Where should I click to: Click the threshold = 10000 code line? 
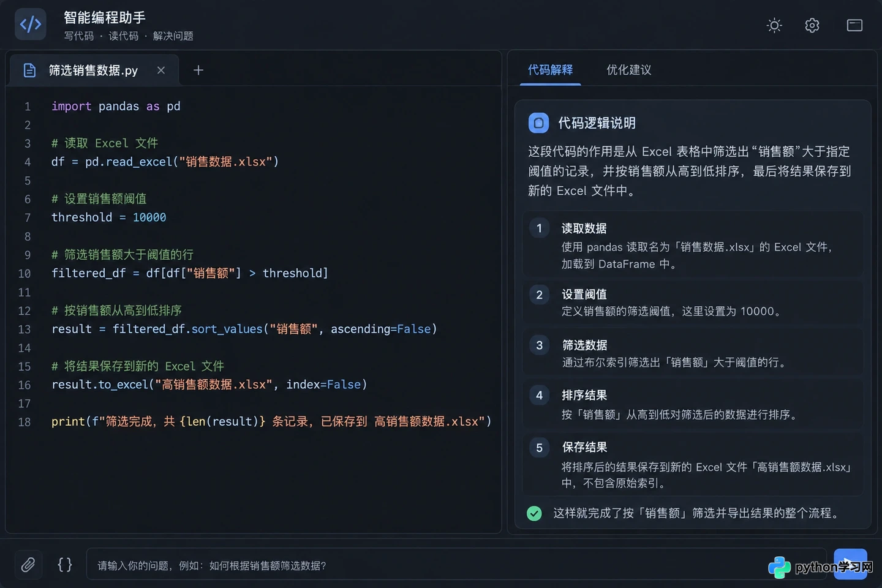click(108, 217)
